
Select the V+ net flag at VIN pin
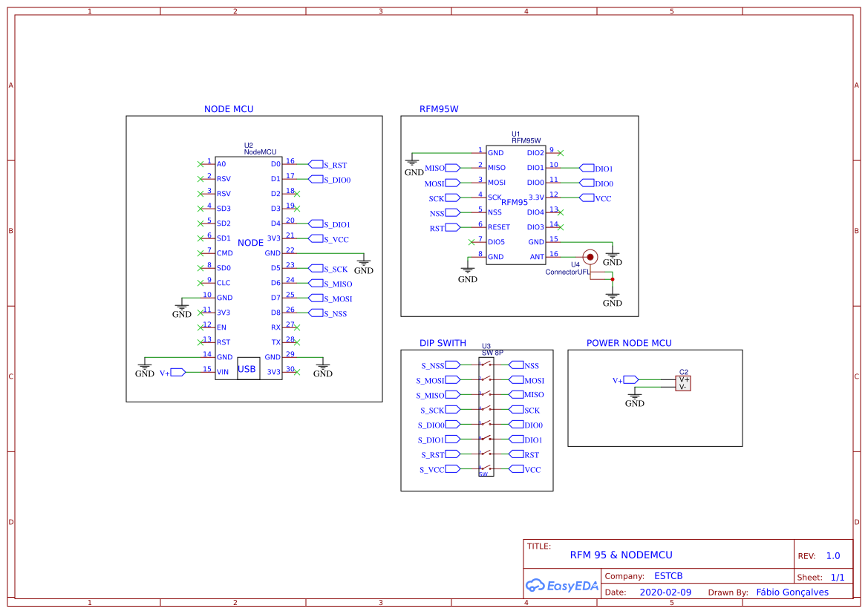click(177, 373)
